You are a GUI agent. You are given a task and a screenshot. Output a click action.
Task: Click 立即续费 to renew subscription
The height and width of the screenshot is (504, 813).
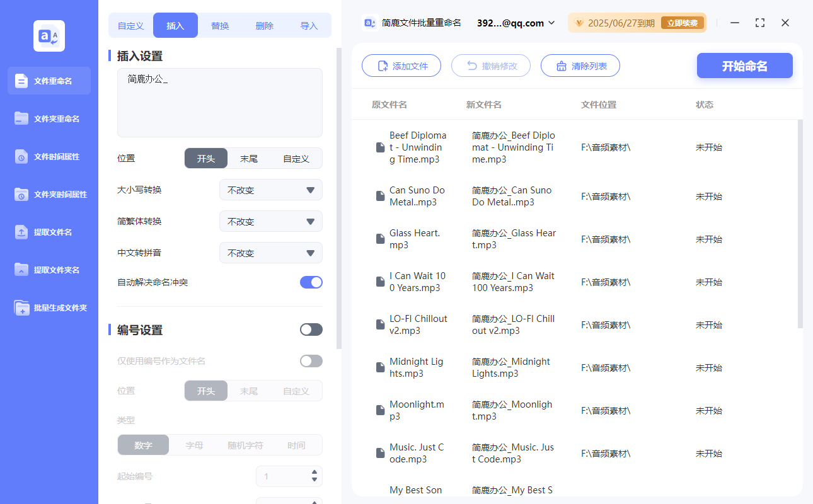(x=683, y=23)
